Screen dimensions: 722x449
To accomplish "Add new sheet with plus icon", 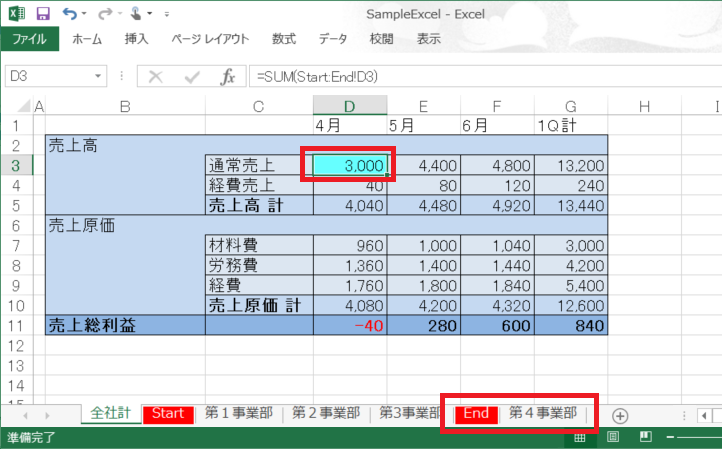I will [620, 416].
